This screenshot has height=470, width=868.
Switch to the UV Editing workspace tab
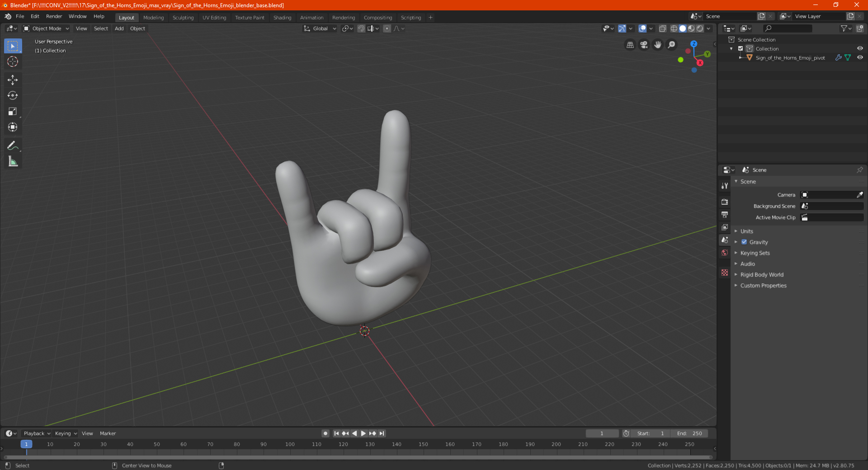click(x=214, y=18)
